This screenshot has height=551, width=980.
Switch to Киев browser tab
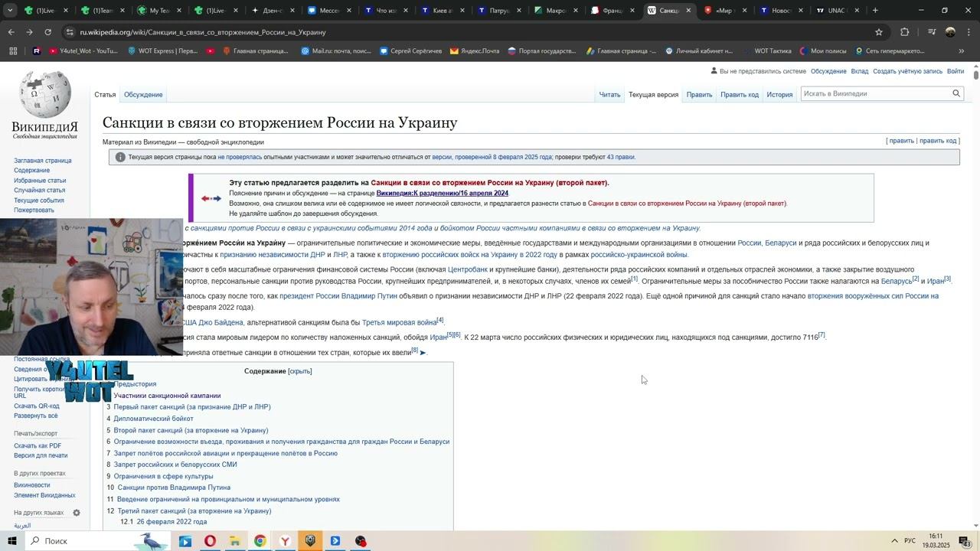pyautogui.click(x=442, y=11)
